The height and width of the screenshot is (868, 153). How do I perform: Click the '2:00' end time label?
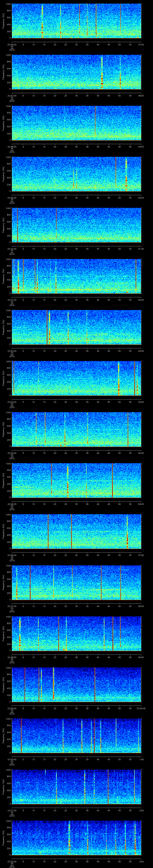(x=141, y=810)
